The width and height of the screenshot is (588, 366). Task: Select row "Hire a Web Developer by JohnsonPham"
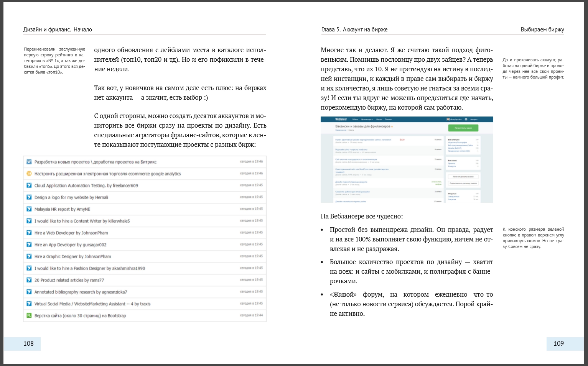coord(145,233)
